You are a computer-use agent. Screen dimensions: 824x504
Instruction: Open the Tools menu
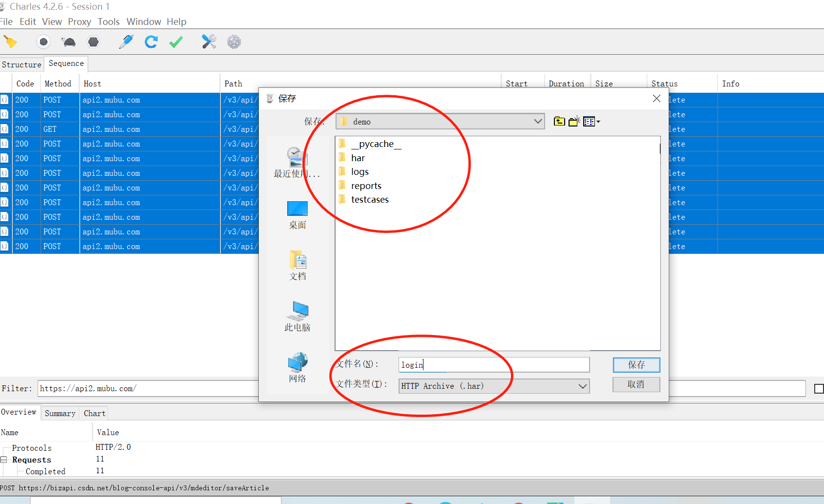[108, 21]
